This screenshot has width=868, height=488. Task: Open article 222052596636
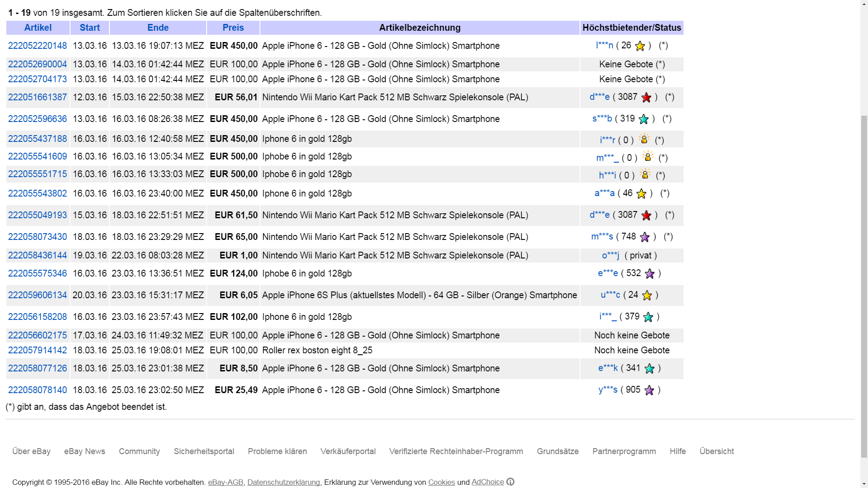tap(38, 119)
